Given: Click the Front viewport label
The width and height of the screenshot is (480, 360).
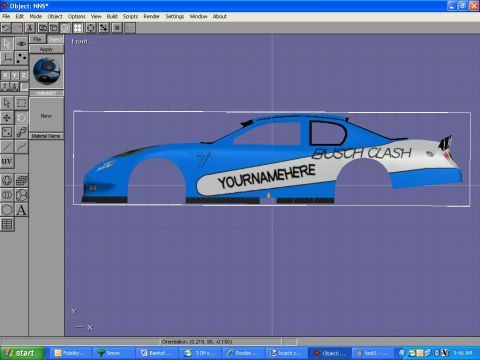Looking at the screenshot, I should pyautogui.click(x=79, y=41).
